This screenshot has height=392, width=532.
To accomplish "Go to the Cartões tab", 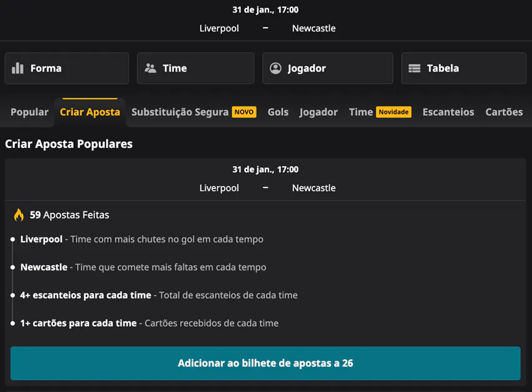I will [504, 112].
